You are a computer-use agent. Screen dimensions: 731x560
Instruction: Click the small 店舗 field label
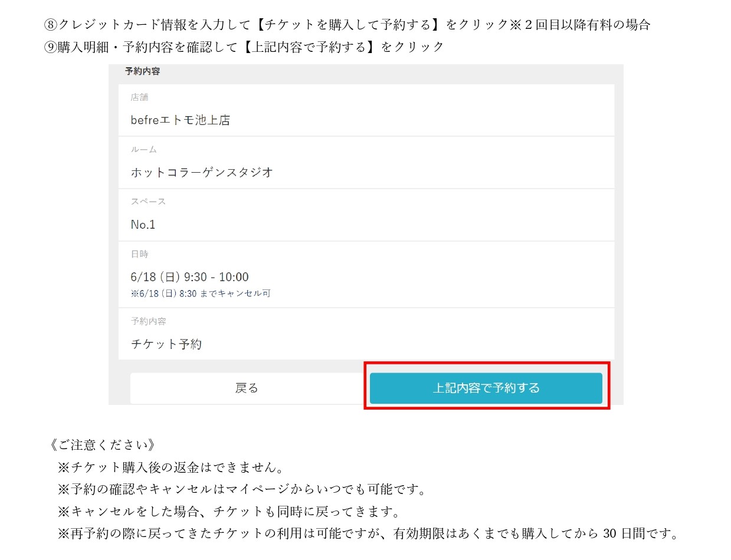139,97
